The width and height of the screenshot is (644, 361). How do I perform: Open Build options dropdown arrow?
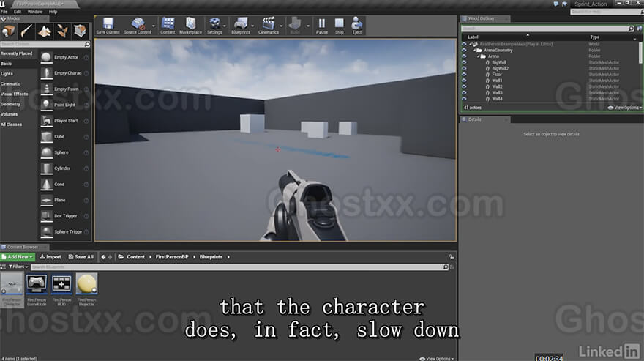pyautogui.click(x=308, y=26)
